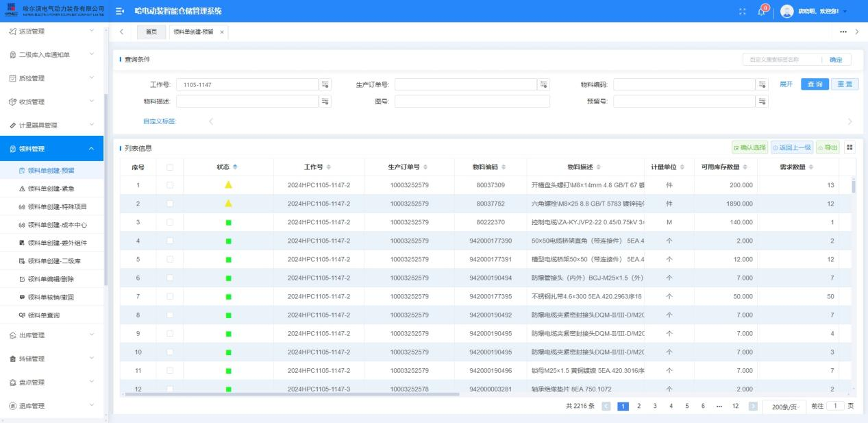This screenshot has height=423, width=868.
Task: Open the lookup icon beside 工作号 field
Action: [325, 84]
